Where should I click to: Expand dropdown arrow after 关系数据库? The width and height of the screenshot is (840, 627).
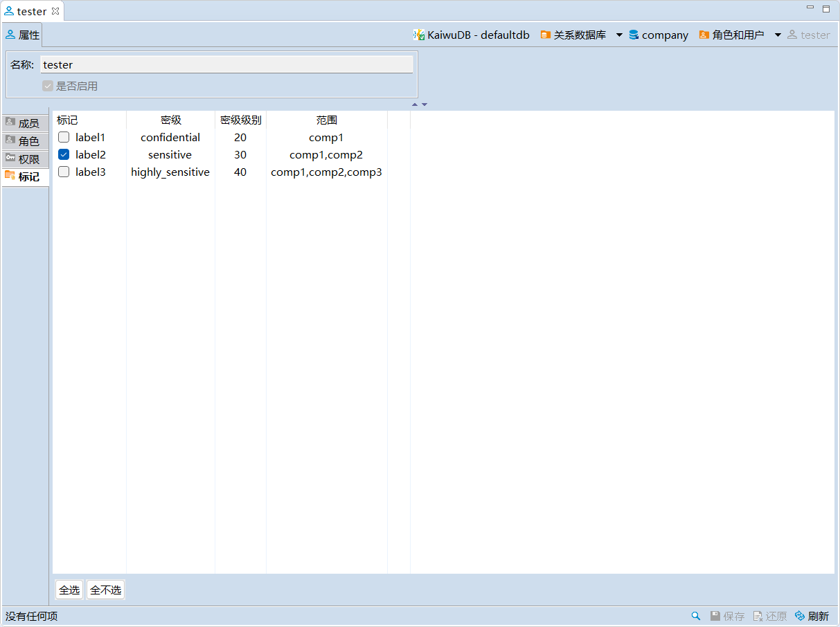point(619,35)
